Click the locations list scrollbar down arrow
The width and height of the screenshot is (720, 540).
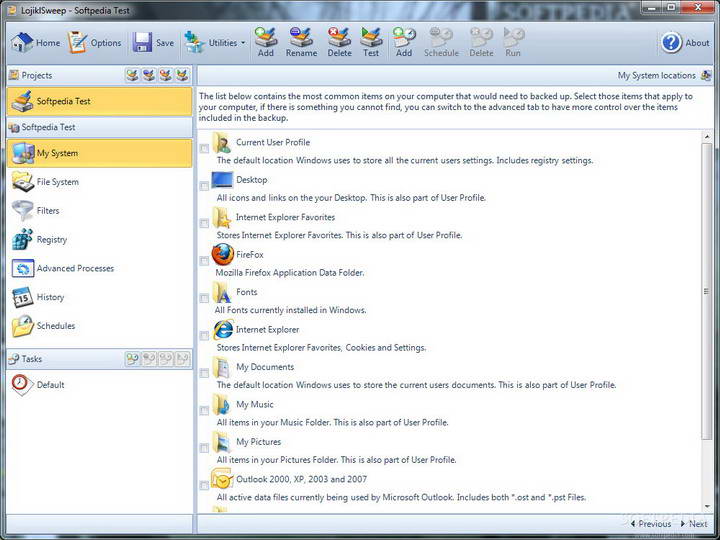coord(706,507)
